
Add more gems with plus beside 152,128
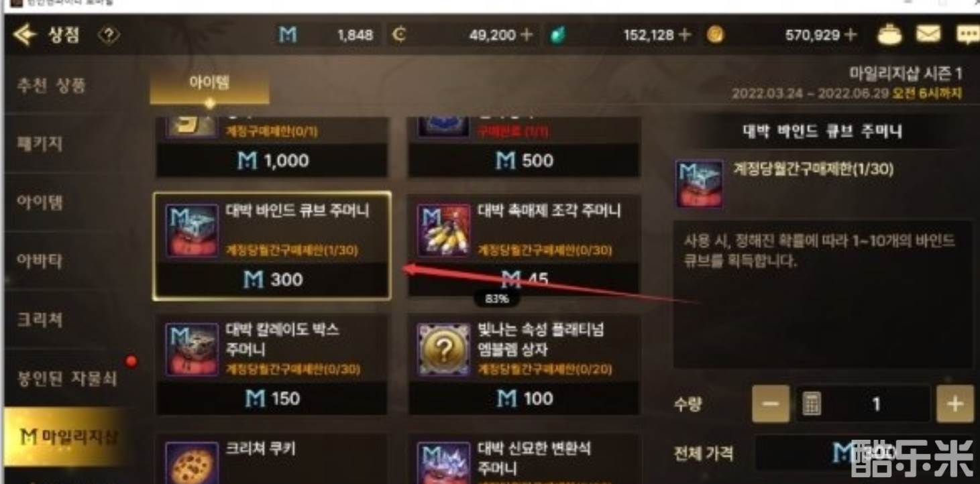[x=684, y=35]
